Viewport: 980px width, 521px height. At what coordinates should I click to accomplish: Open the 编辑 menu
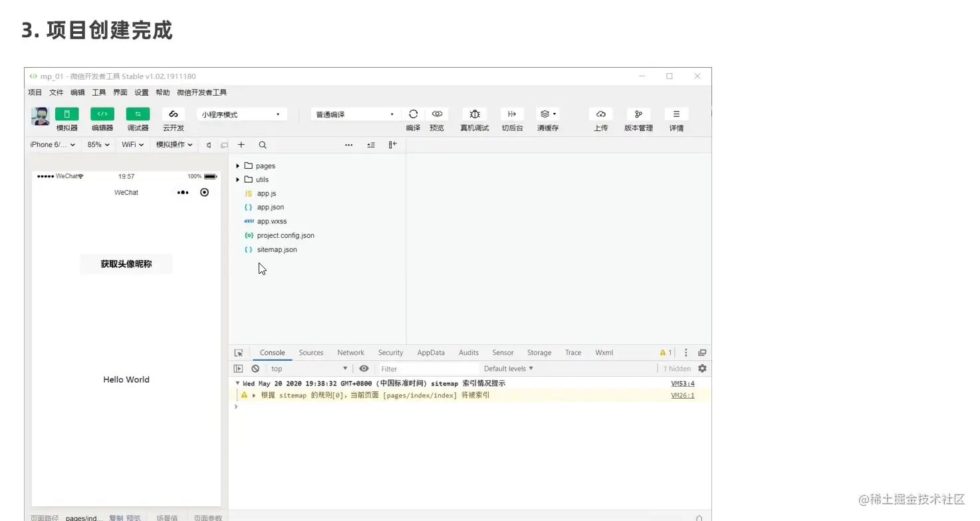click(x=78, y=92)
